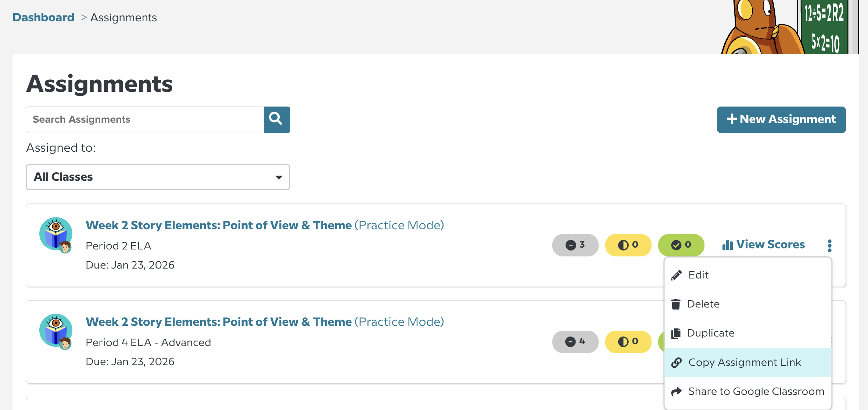Click the search magnifying glass icon
This screenshot has width=868, height=410.
click(x=277, y=119)
